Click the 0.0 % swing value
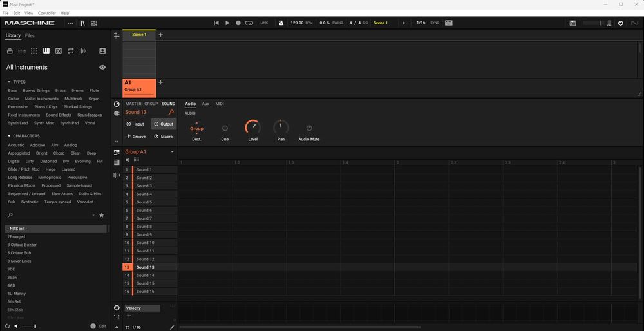Viewport: 644px width, 331px height. (x=325, y=23)
